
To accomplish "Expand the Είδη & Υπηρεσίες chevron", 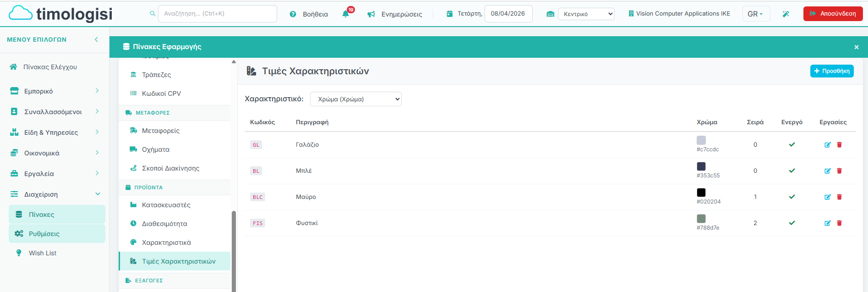I will tap(97, 132).
